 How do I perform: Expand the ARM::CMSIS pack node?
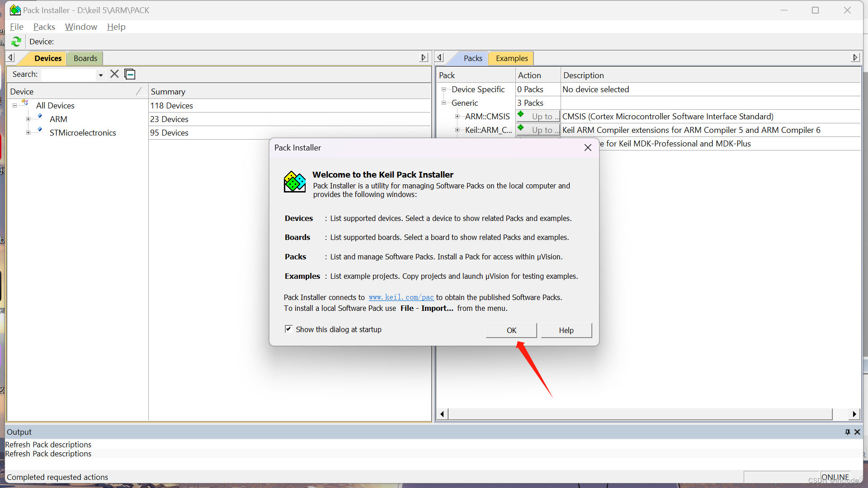click(457, 117)
